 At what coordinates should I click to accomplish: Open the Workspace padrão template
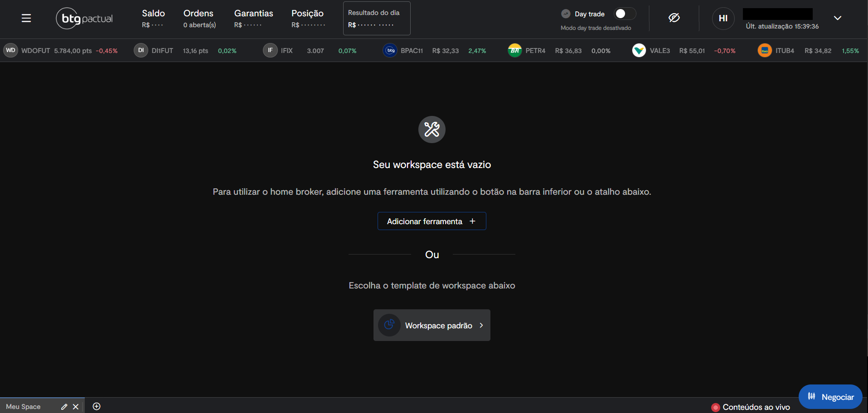click(432, 325)
